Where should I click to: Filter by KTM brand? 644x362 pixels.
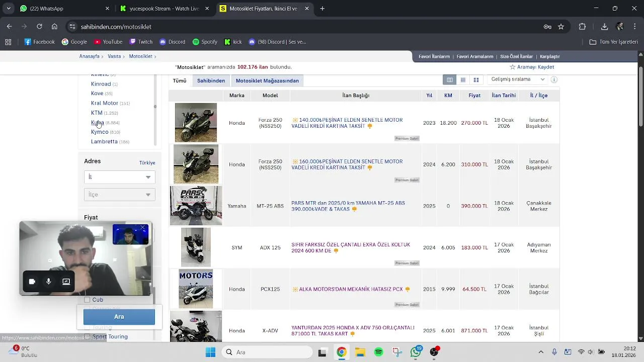pyautogui.click(x=97, y=113)
